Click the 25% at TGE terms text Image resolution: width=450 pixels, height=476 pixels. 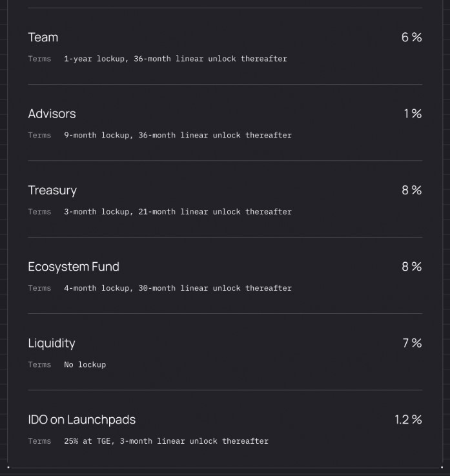[166, 441]
